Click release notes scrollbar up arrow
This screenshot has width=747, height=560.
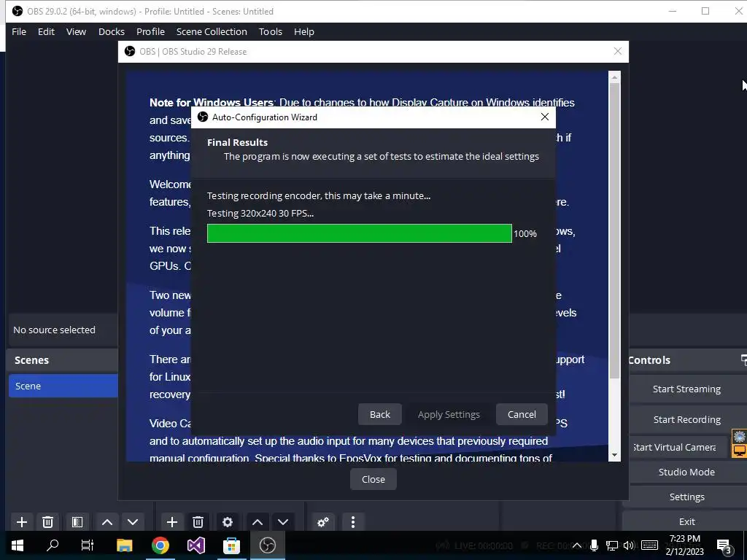click(614, 77)
